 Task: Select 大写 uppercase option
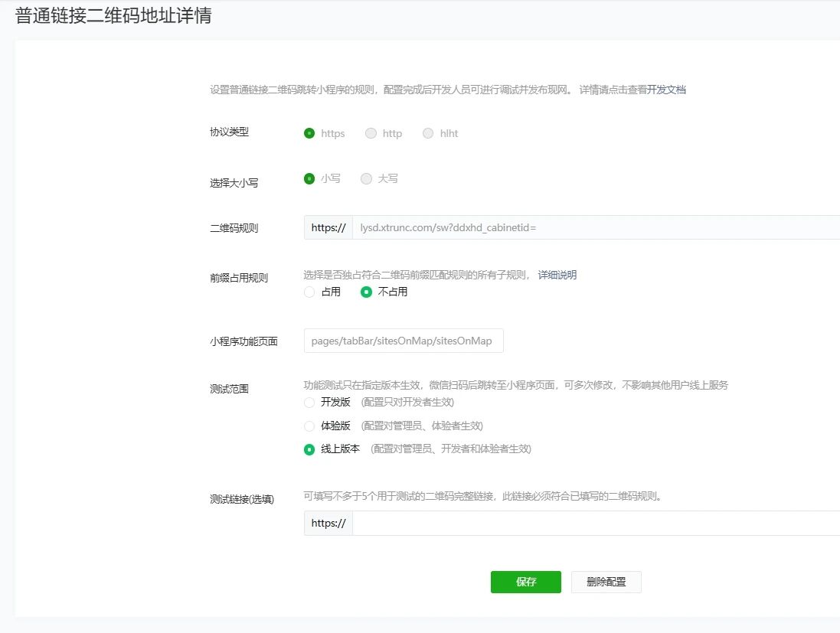(x=367, y=179)
